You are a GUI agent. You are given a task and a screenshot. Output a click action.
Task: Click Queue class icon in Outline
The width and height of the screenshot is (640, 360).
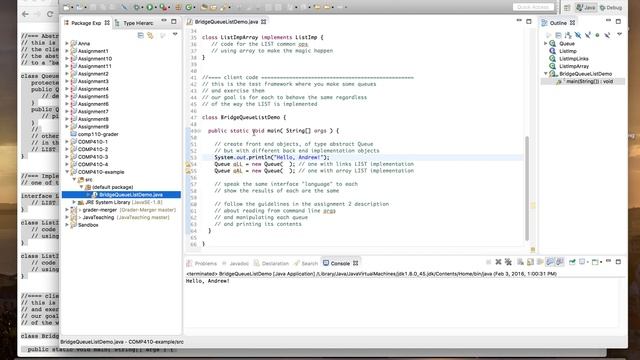(553, 43)
